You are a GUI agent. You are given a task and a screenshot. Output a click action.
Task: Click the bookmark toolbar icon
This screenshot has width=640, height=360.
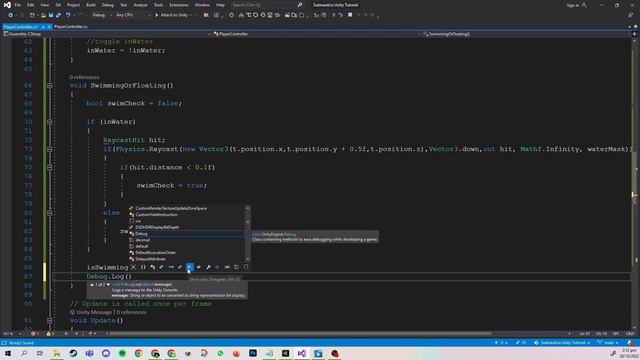click(350, 15)
